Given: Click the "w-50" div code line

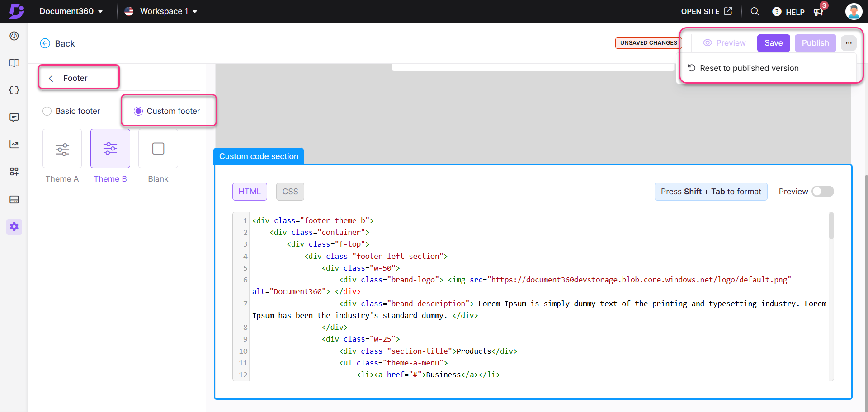Looking at the screenshot, I should 361,268.
